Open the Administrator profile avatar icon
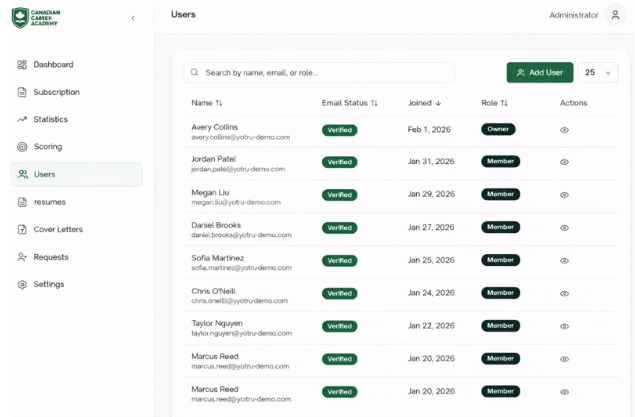This screenshot has height=417, width=635. (615, 15)
